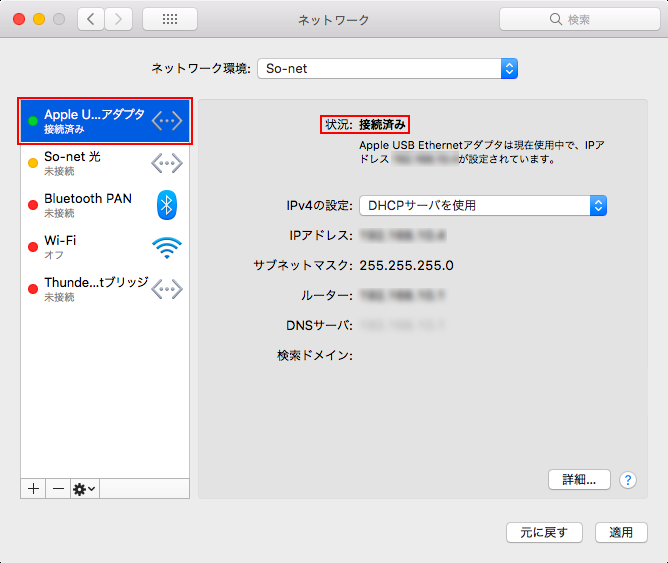This screenshot has width=668, height=563.
Task: Expand the IPv4の設定 dropdown
Action: 483,205
